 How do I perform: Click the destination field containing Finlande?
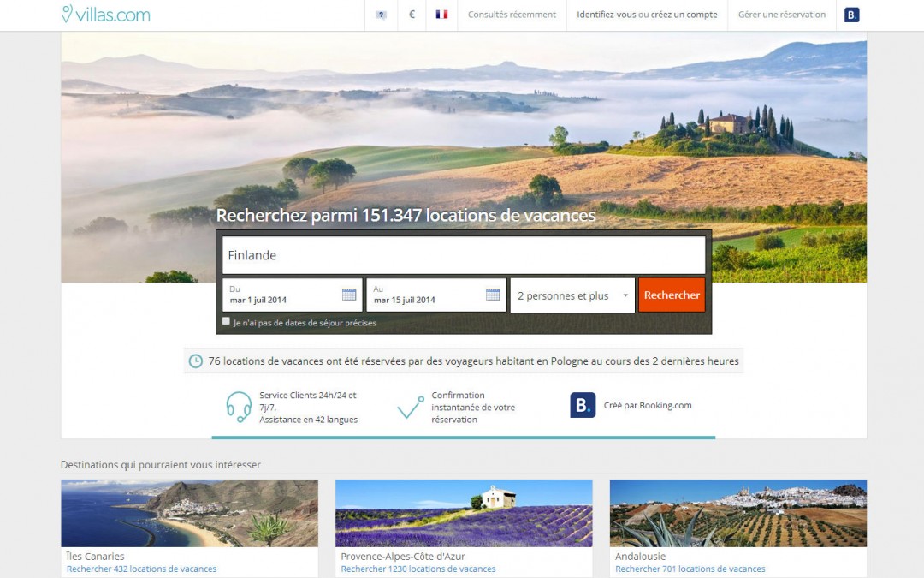464,255
